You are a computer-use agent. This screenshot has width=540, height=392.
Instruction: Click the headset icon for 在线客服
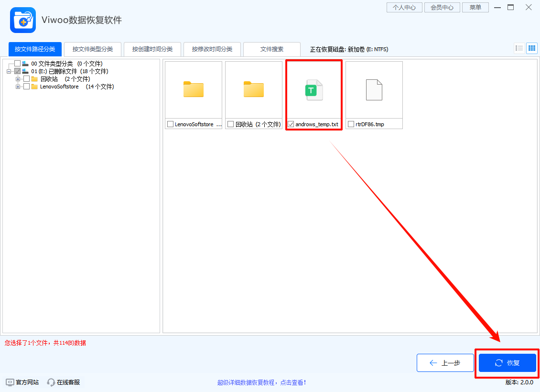[51, 382]
